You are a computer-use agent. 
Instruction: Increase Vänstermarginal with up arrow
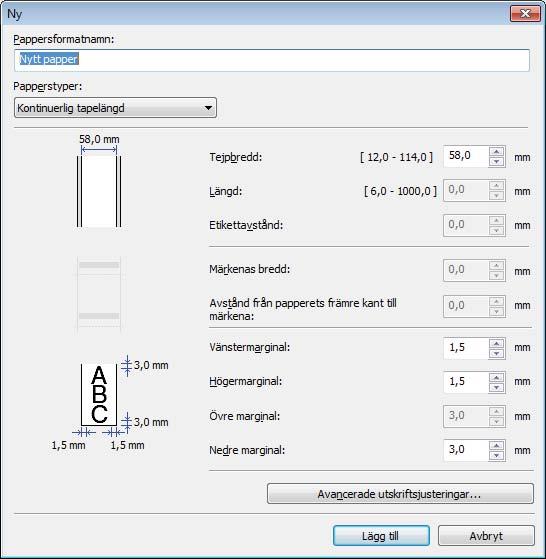[x=496, y=343]
